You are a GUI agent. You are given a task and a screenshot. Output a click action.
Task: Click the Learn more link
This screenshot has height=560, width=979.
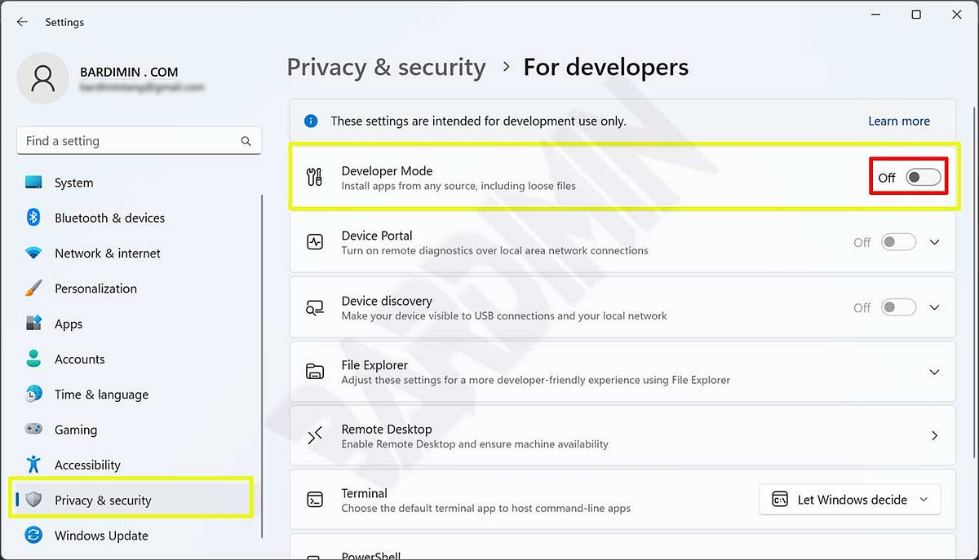pyautogui.click(x=898, y=121)
